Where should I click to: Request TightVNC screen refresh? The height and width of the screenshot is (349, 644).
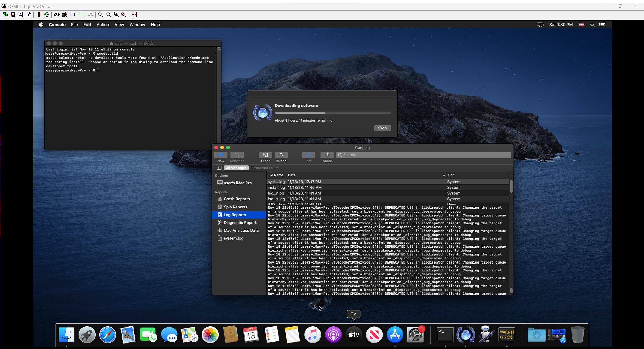(47, 15)
